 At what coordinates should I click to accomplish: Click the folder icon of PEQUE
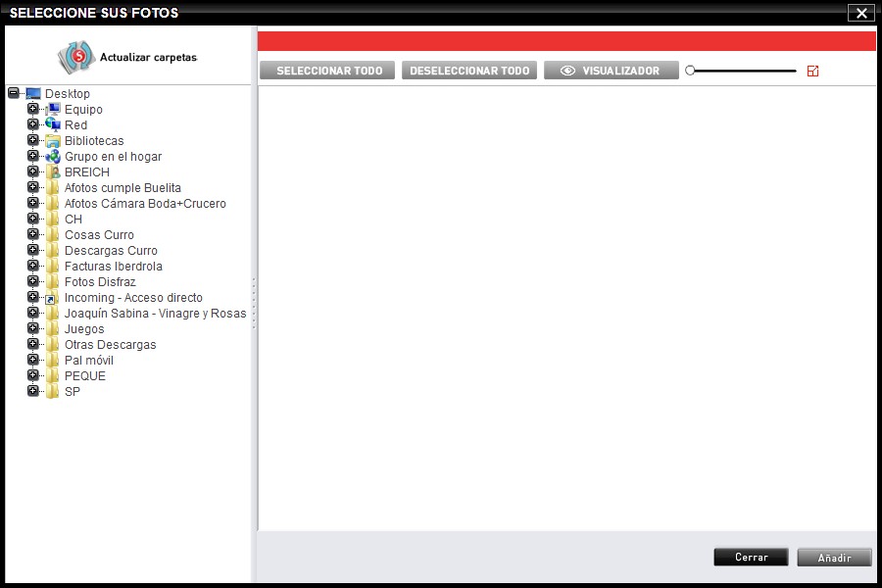tap(52, 376)
